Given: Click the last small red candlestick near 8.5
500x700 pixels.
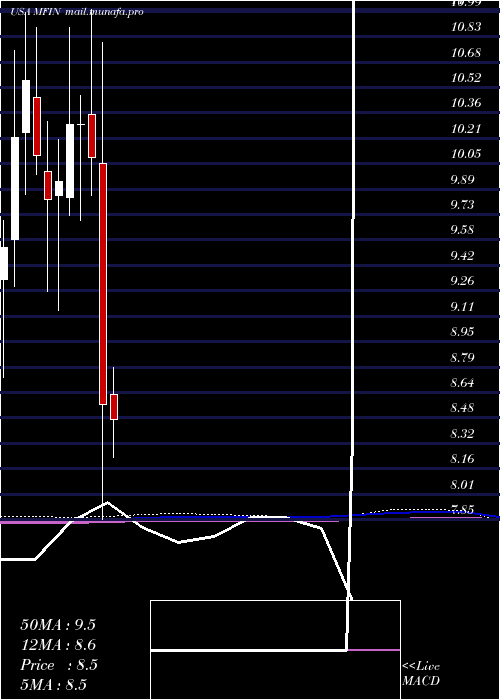Looking at the screenshot, I should (114, 407).
